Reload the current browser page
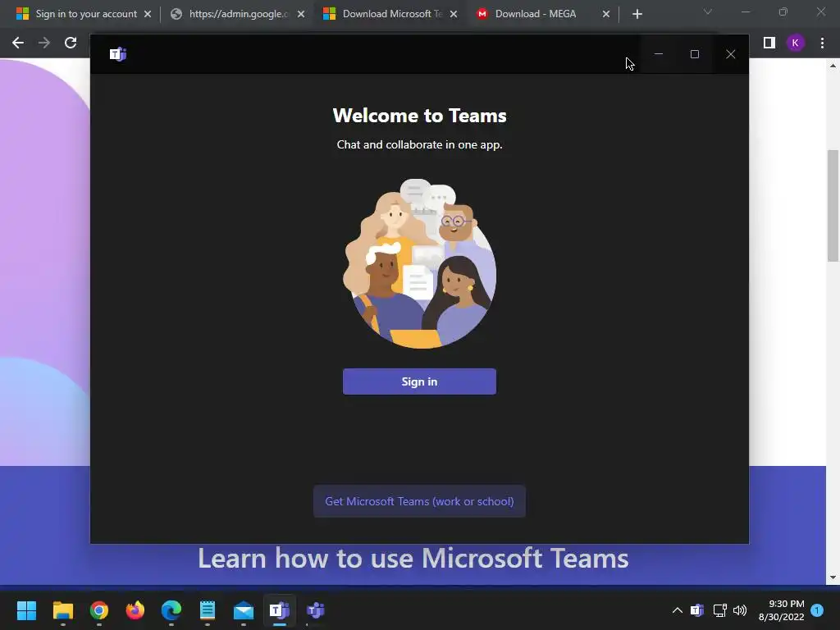840x630 pixels. pos(71,43)
